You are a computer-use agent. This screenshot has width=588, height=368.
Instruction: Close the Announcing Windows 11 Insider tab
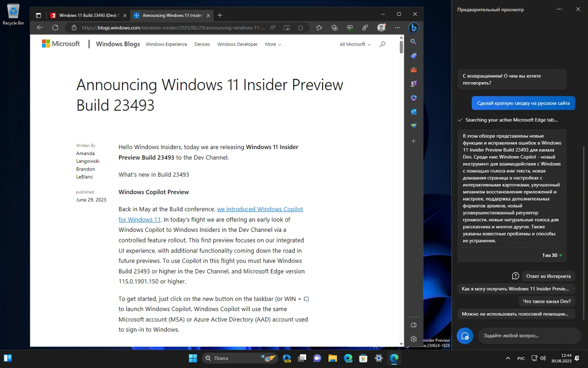point(208,16)
